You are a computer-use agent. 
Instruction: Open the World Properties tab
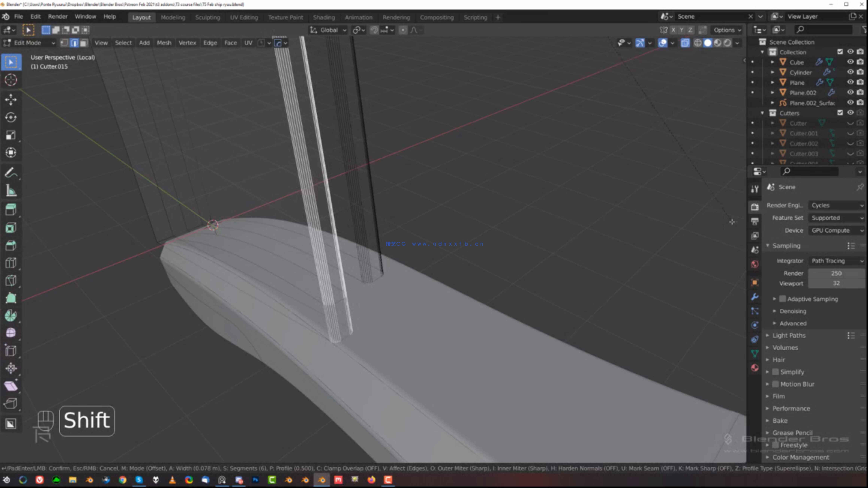(x=755, y=264)
